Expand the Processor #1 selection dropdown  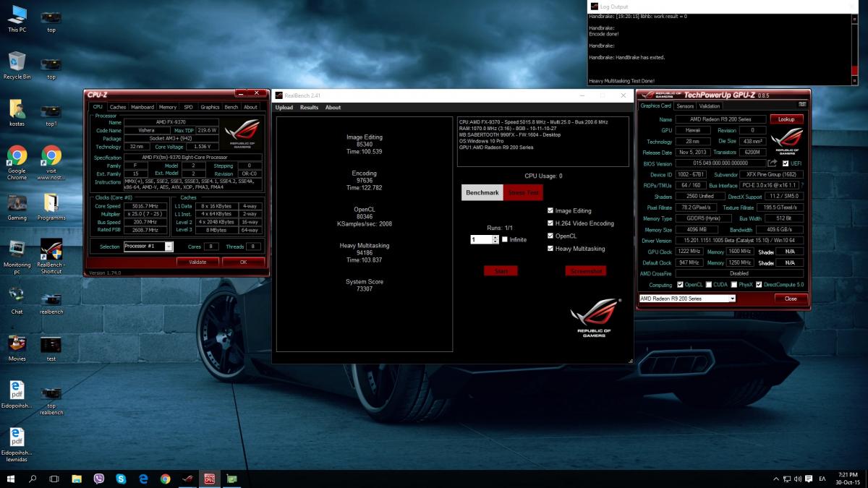pos(169,247)
